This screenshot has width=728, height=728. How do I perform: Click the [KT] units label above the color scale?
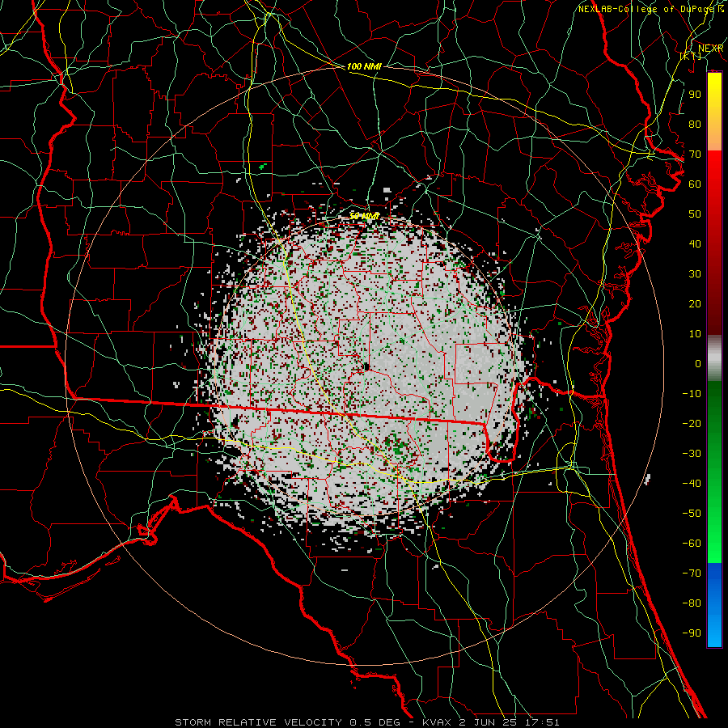691,56
